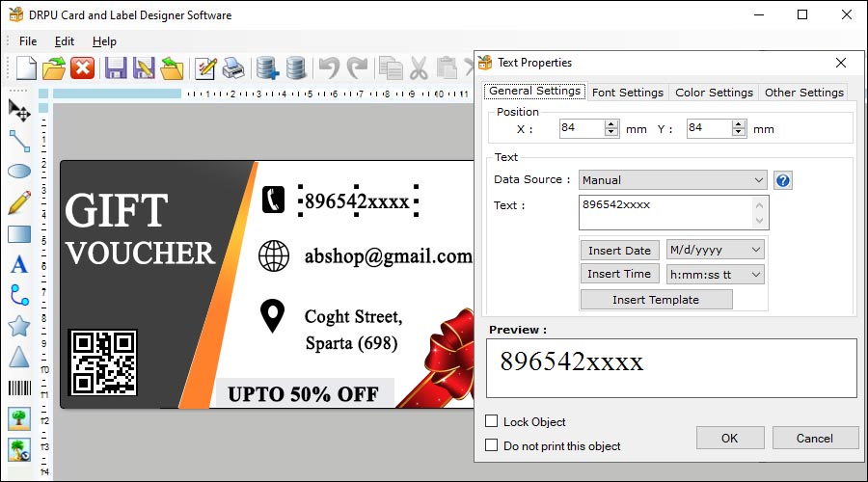Switch to the Color Settings tab
Image resolution: width=868 pixels, height=482 pixels.
tap(714, 93)
